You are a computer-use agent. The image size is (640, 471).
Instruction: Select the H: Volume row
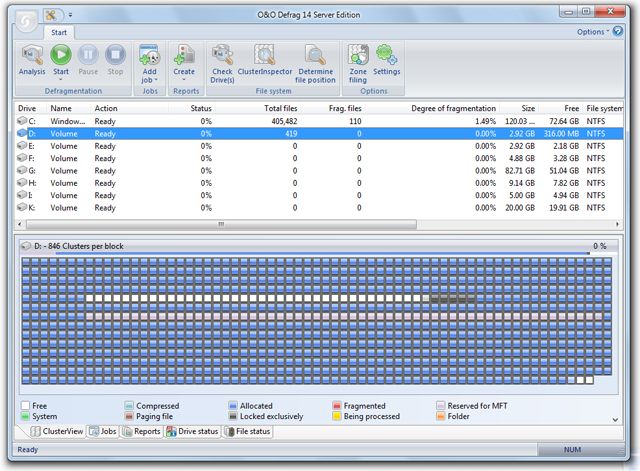coord(320,183)
